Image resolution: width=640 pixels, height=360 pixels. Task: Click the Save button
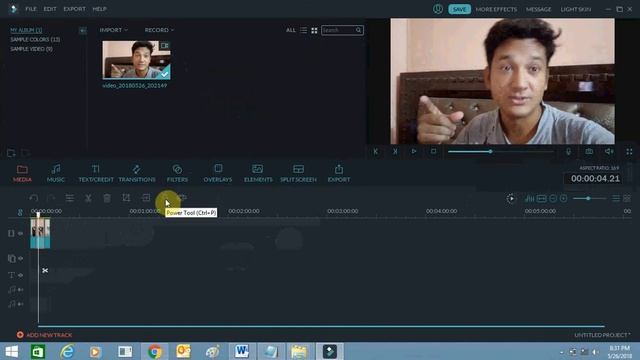(x=459, y=9)
